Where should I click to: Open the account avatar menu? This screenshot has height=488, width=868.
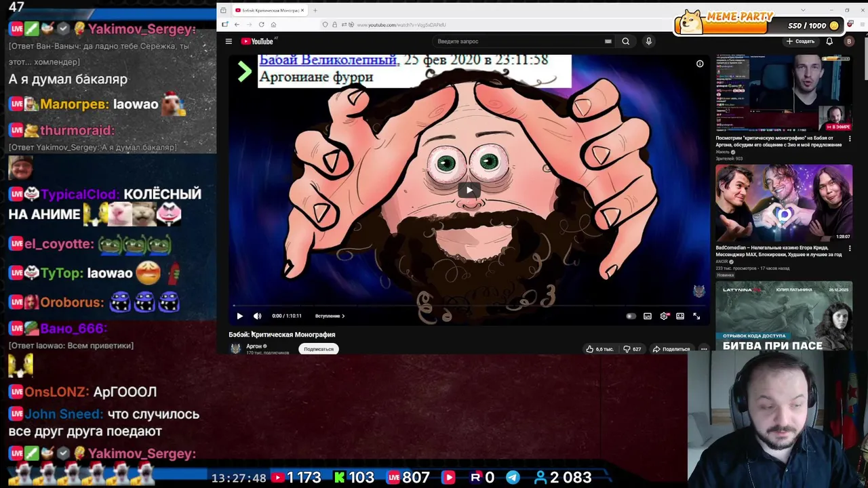point(848,41)
